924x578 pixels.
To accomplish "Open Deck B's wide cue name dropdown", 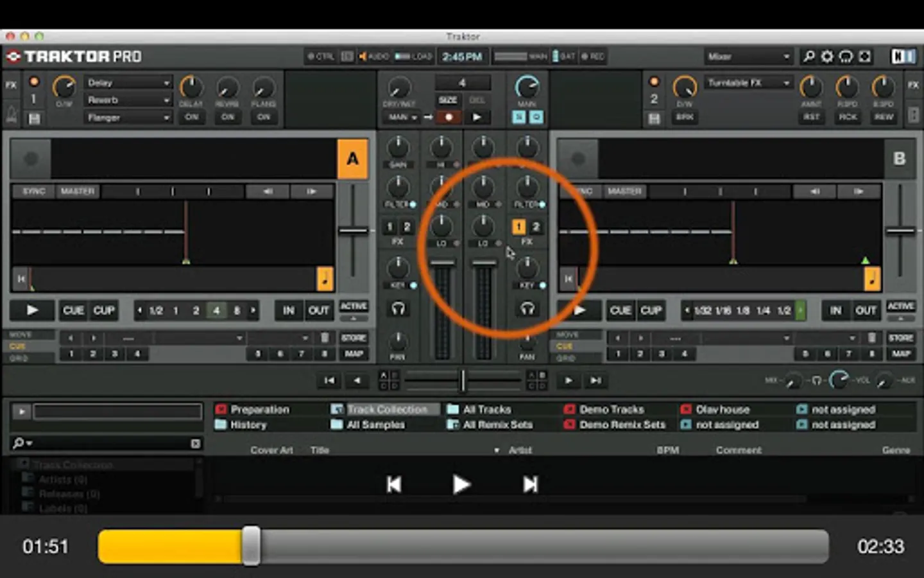I will coord(746,338).
